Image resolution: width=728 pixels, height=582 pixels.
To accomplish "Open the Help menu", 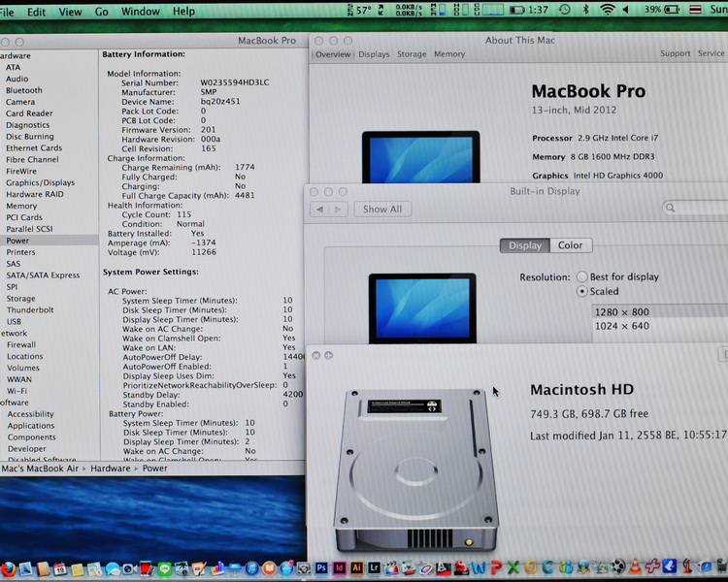I will (183, 11).
